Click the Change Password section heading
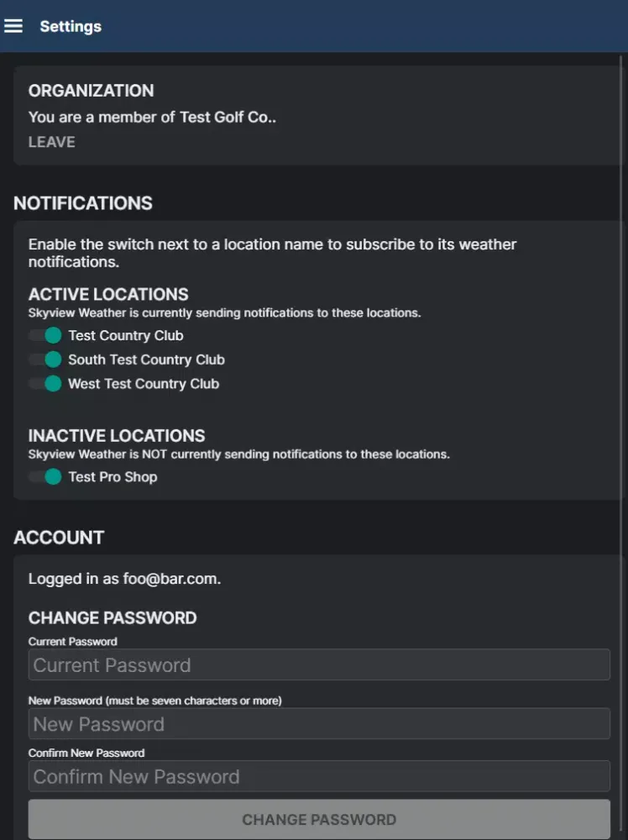Screen dimensions: 628x840 113,618
